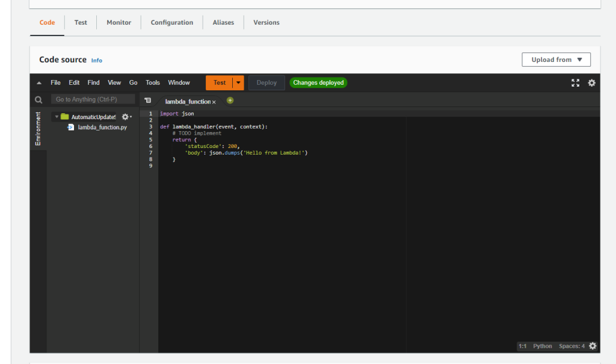Click the fullscreen toggle icon in editor
Viewport: 616px width, 364px height.
[575, 83]
